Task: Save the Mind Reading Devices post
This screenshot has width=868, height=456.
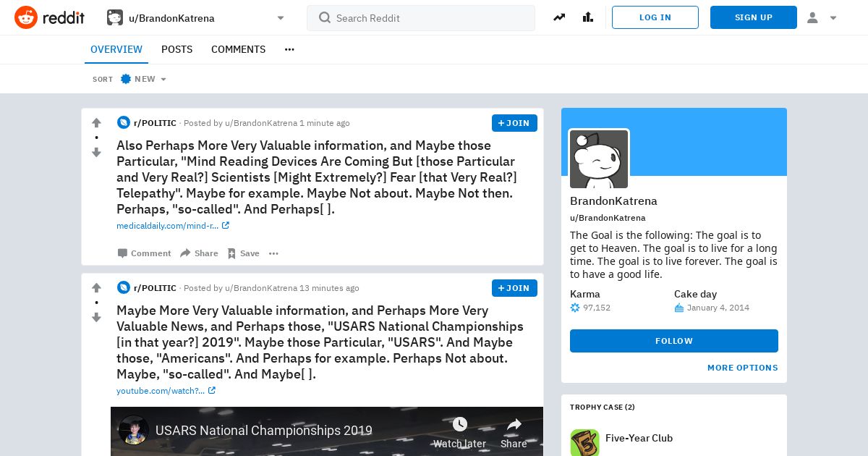Action: pyautogui.click(x=243, y=253)
